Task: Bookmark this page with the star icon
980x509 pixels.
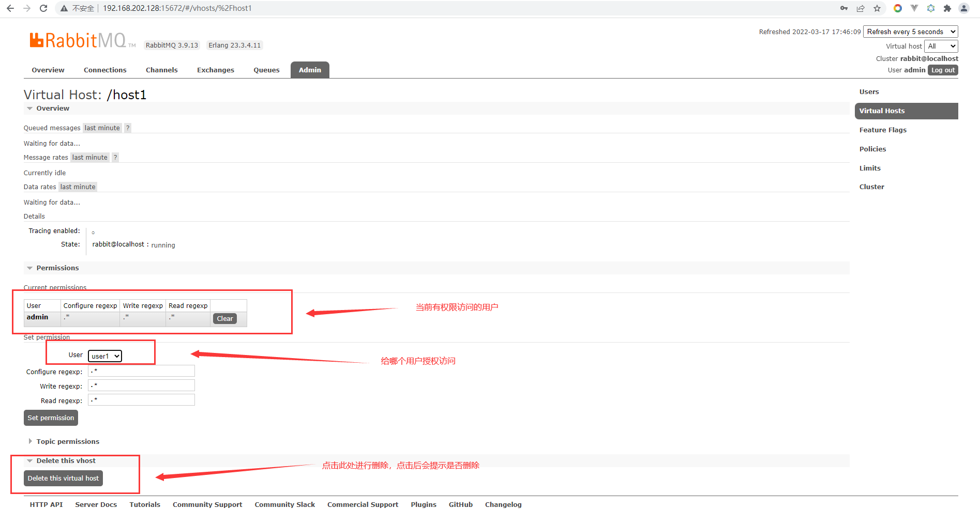Action: [x=877, y=8]
